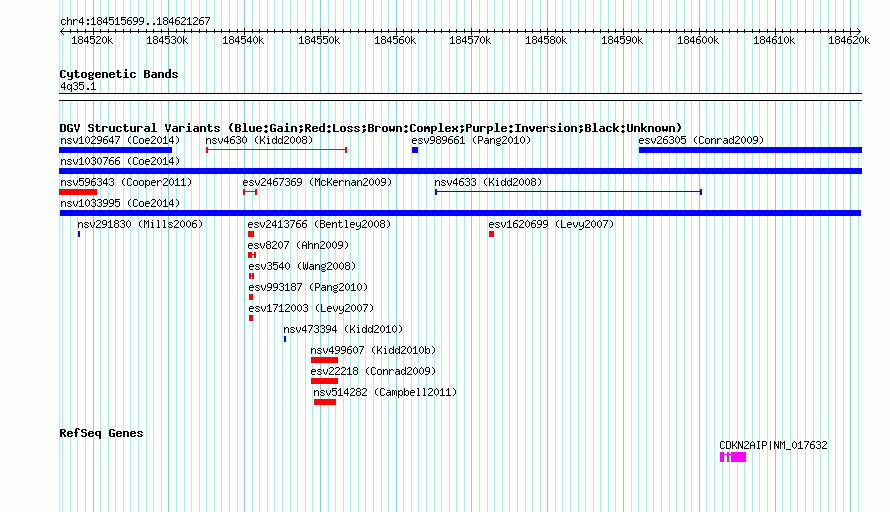This screenshot has width=890, height=512.
Task: Open variant nsv499607 (Kidd2010b) label
Action: click(x=373, y=350)
